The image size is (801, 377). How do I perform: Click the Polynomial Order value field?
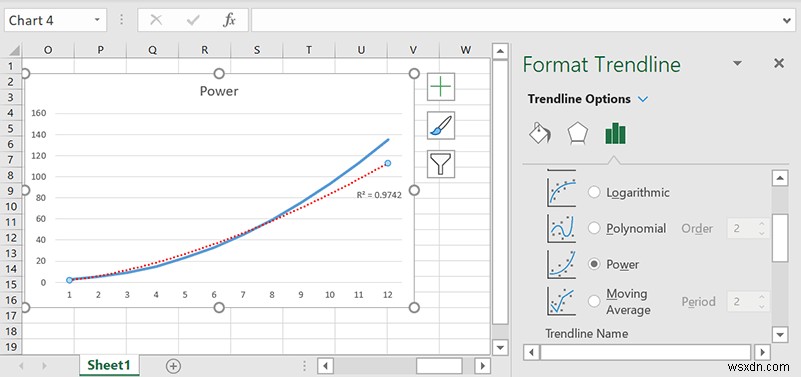[x=742, y=228]
